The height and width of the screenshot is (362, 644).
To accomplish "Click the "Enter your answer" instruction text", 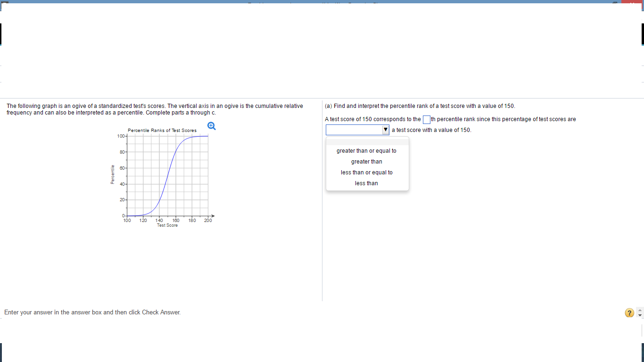I will [x=92, y=312].
